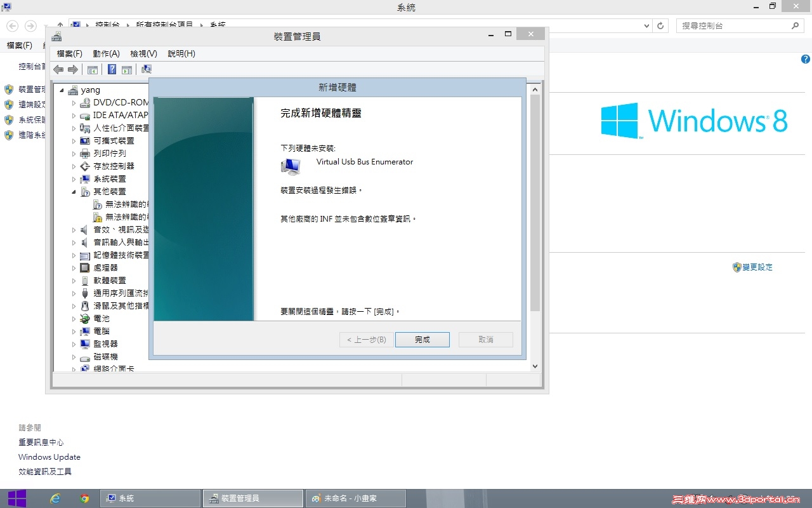This screenshot has width=812, height=508.
Task: Select the unknown device with yellow warning icon
Action: pos(98,217)
